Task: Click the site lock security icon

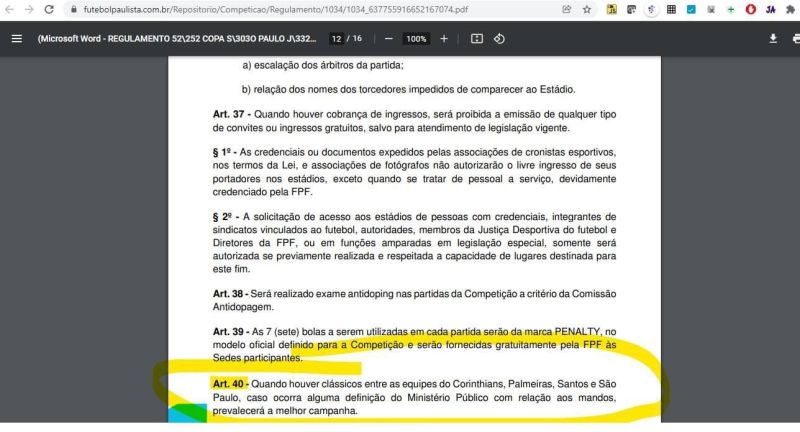Action: 74,9
